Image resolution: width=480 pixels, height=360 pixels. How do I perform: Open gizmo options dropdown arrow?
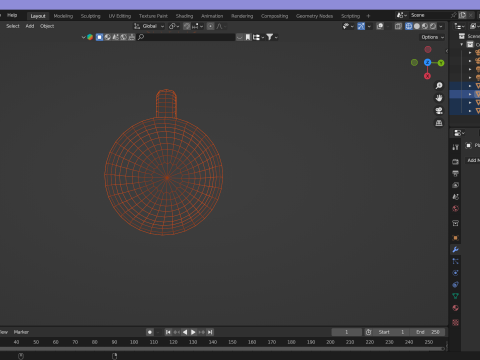(x=369, y=26)
